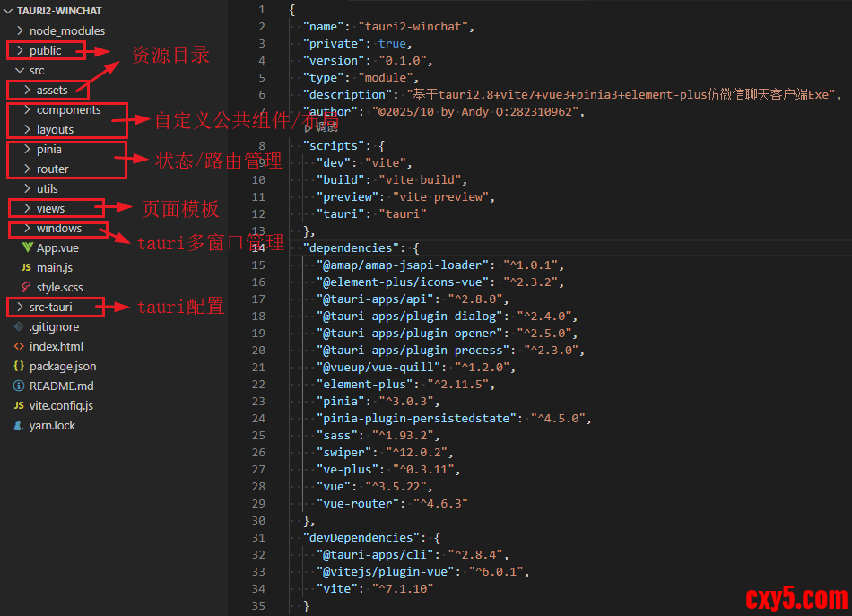The image size is (852, 616).
Task: Expand the utils folder chevron
Action: [27, 188]
